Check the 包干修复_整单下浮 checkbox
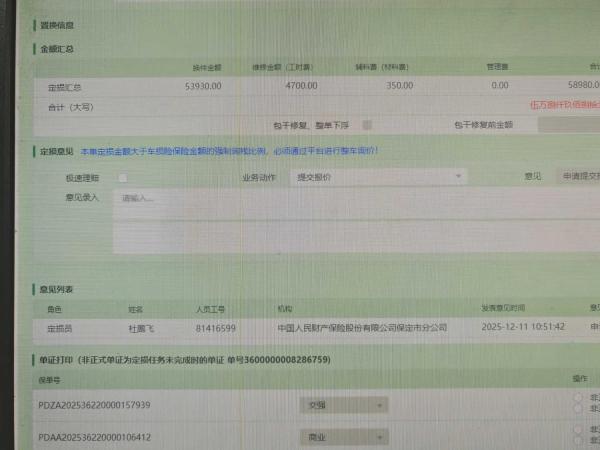 (368, 125)
